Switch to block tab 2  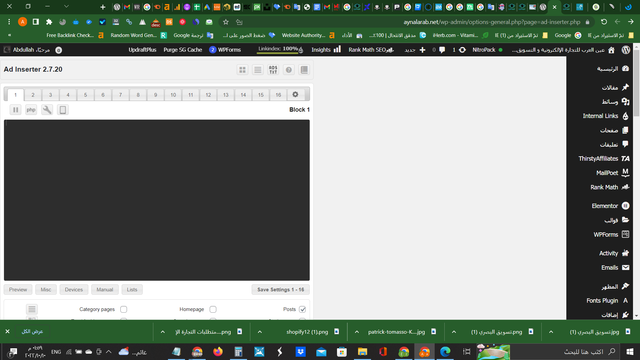(x=33, y=95)
